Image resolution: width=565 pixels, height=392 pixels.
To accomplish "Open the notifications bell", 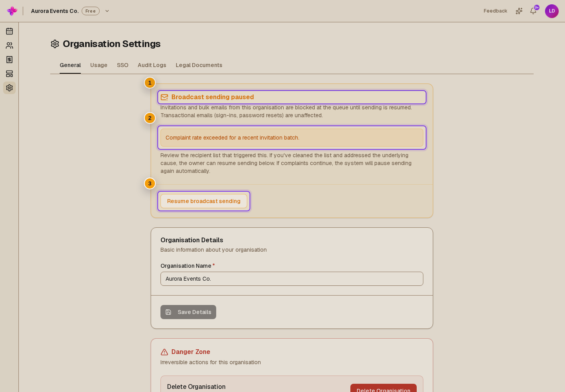I will [x=533, y=11].
